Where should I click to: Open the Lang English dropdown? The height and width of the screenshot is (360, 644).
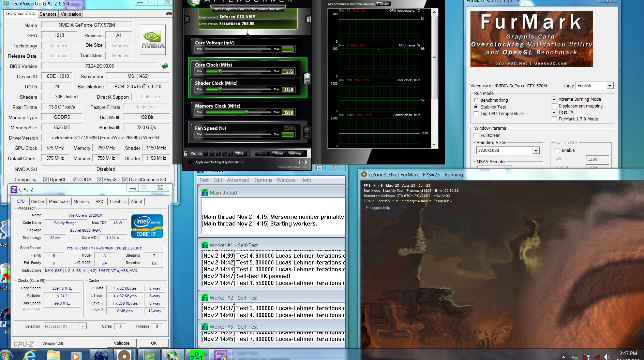coord(595,86)
